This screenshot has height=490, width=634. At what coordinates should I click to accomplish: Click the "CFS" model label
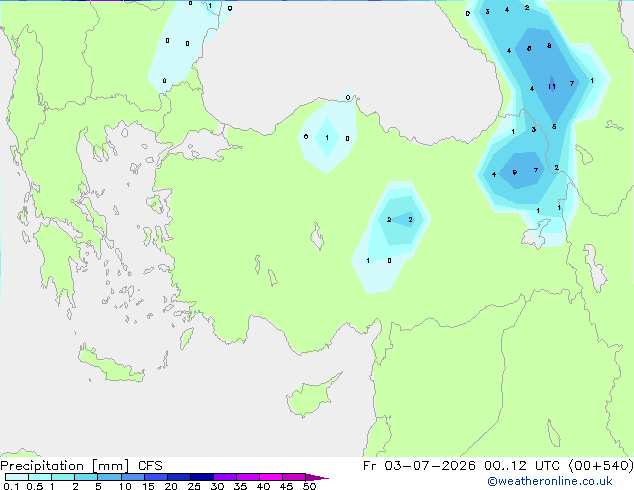tap(150, 466)
